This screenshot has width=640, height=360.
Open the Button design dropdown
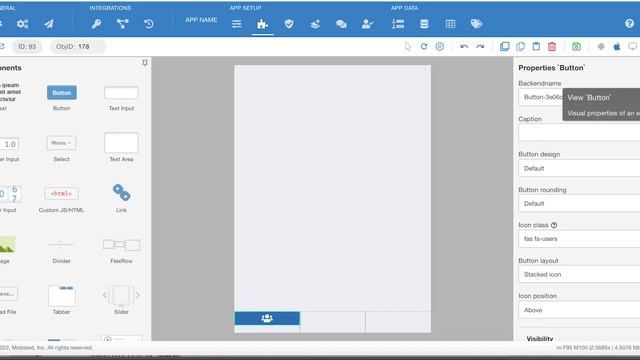click(x=579, y=168)
